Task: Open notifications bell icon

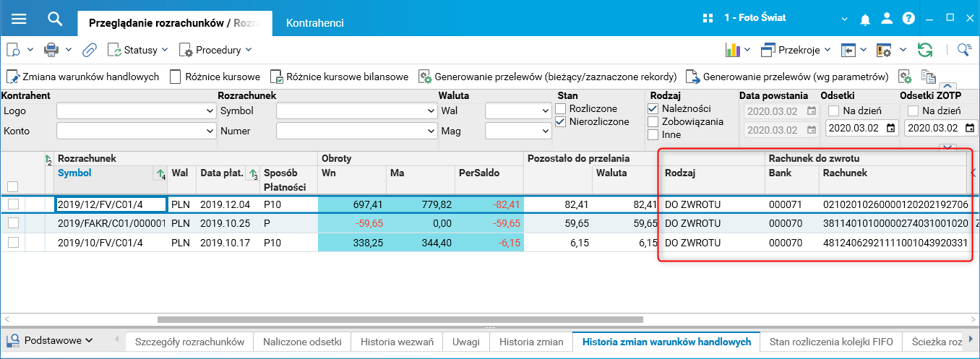Action: click(865, 20)
